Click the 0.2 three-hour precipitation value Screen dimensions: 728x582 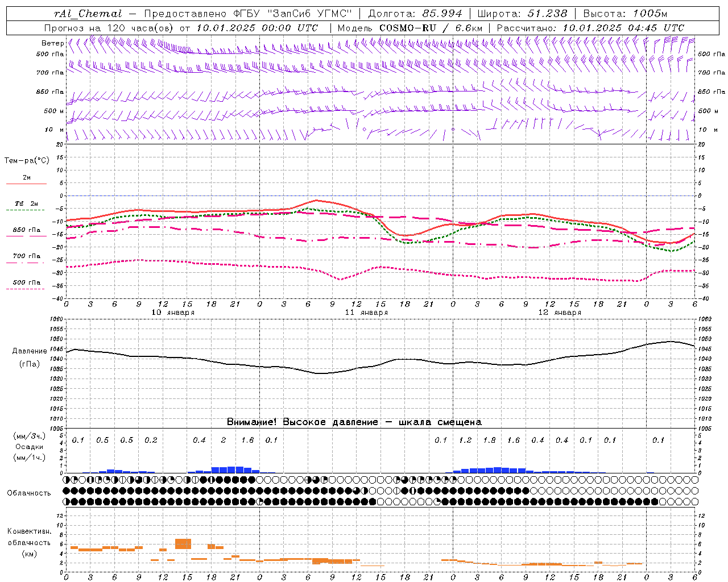151,440
